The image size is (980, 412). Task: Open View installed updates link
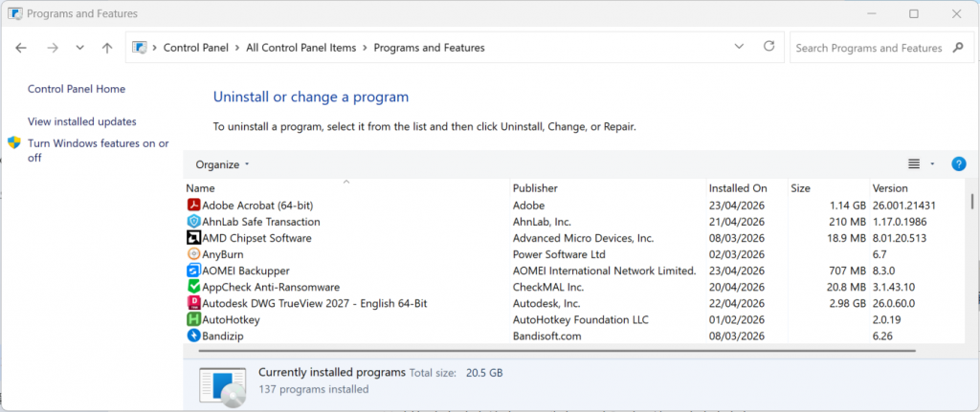point(82,121)
